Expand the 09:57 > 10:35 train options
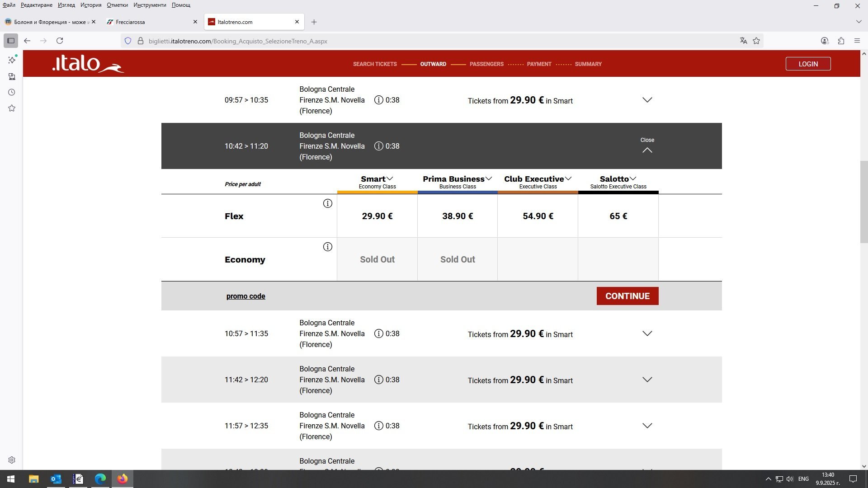 (647, 100)
